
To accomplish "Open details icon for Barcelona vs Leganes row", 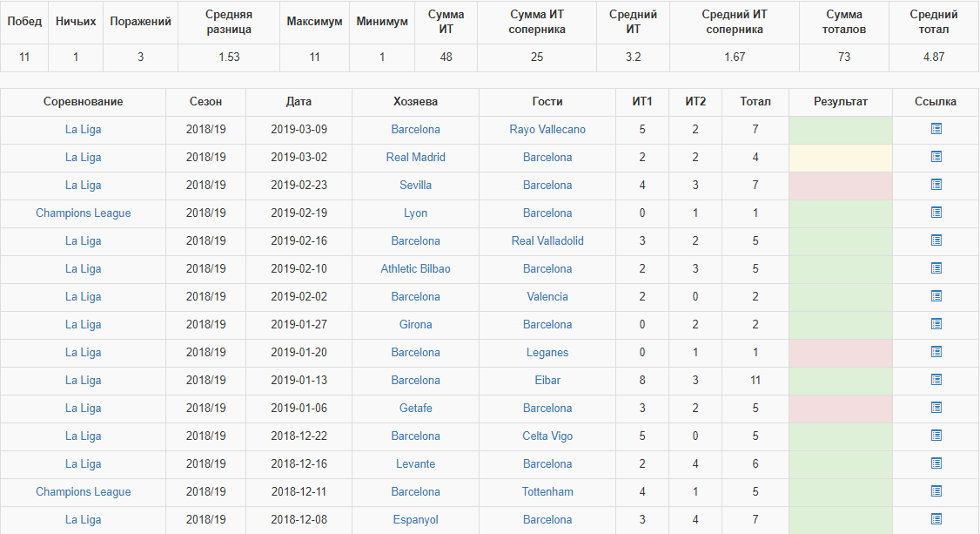I will [x=936, y=352].
